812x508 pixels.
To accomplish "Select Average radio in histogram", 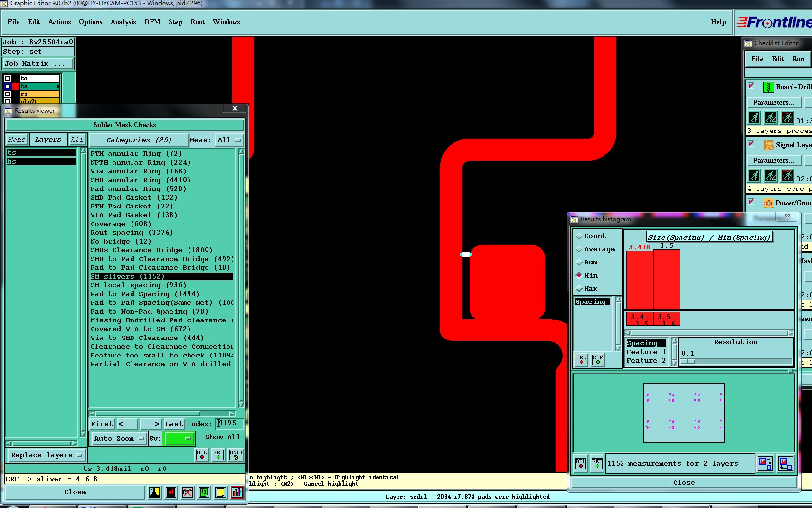I will 579,249.
